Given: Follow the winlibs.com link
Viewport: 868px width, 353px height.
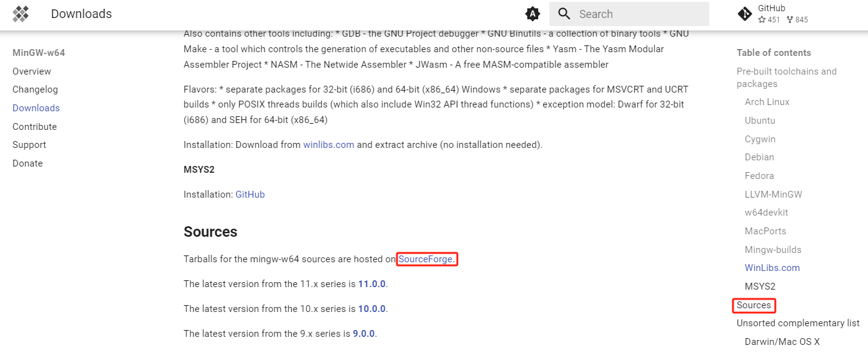Looking at the screenshot, I should click(329, 145).
